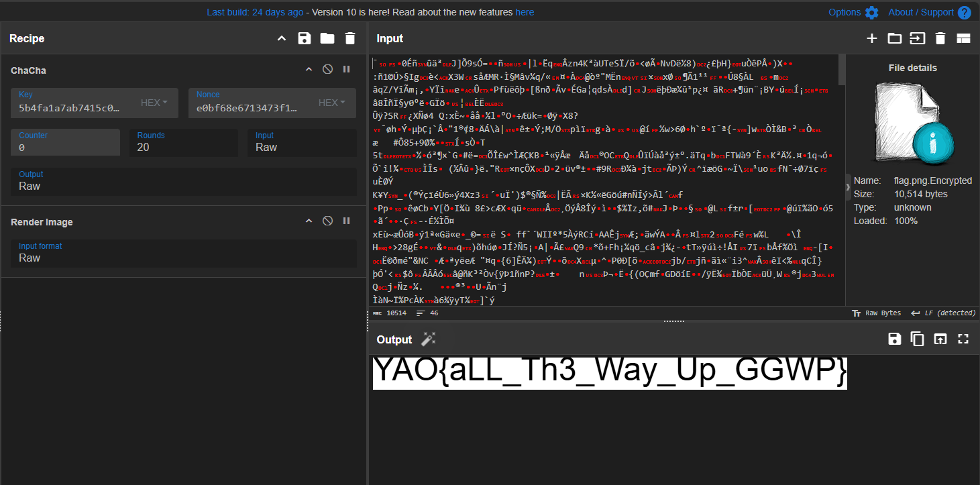The width and height of the screenshot is (980, 485).
Task: Load a recipe using folder icon
Action: (327, 38)
